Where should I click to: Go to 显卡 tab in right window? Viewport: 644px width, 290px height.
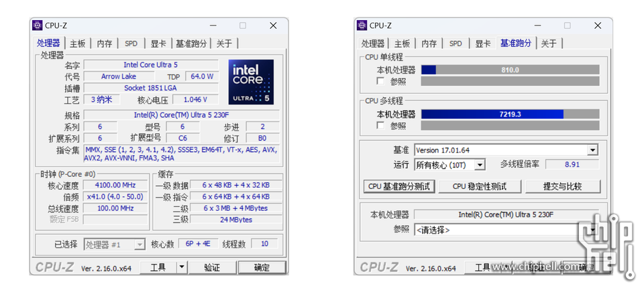483,44
